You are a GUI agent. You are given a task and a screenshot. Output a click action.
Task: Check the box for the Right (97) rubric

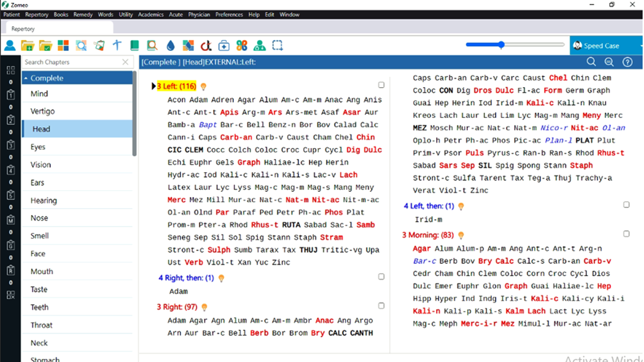point(381,305)
